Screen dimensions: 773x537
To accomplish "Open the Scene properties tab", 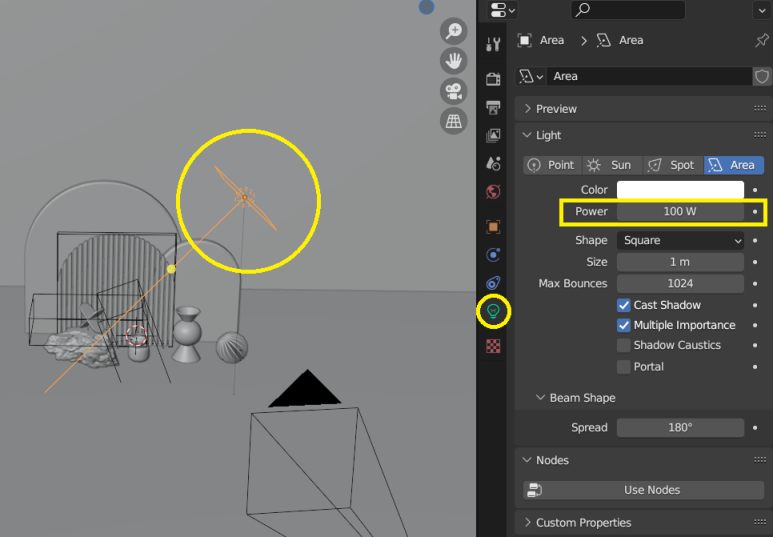I will [x=493, y=163].
